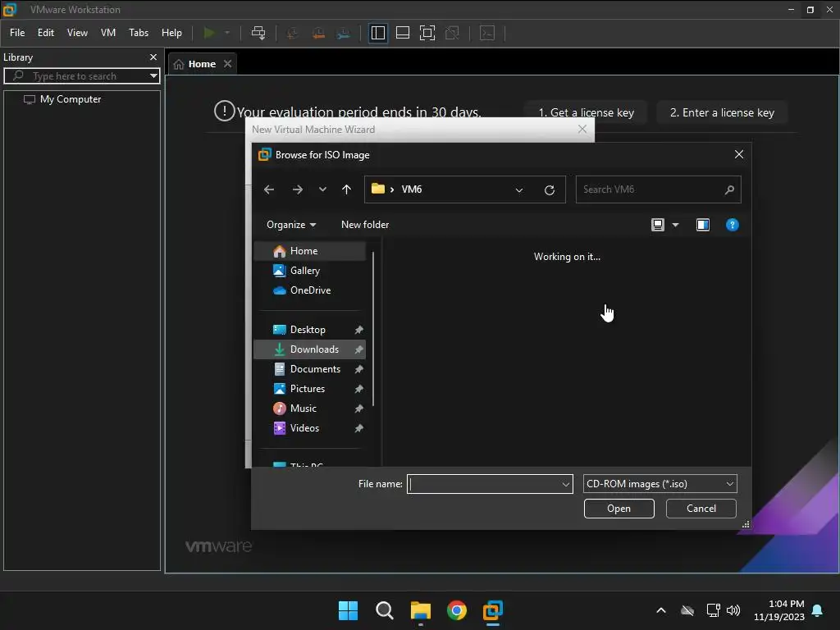Refresh the VM6 folder listing
The height and width of the screenshot is (630, 840).
549,189
